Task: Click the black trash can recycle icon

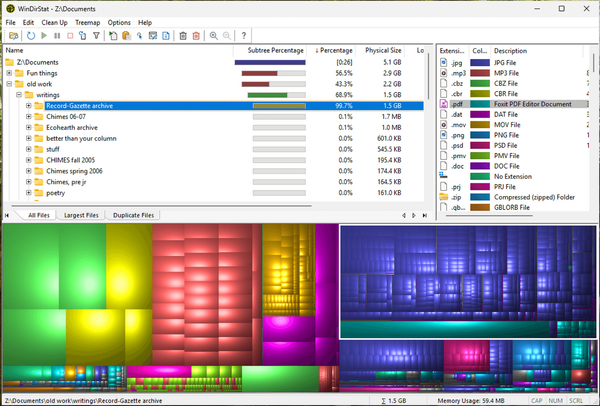Action: (x=183, y=36)
